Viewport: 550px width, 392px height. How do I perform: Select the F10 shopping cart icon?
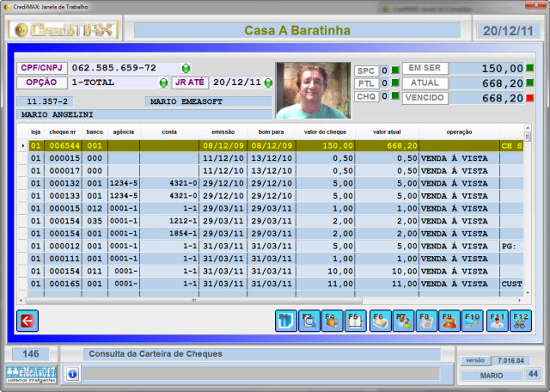(x=473, y=321)
